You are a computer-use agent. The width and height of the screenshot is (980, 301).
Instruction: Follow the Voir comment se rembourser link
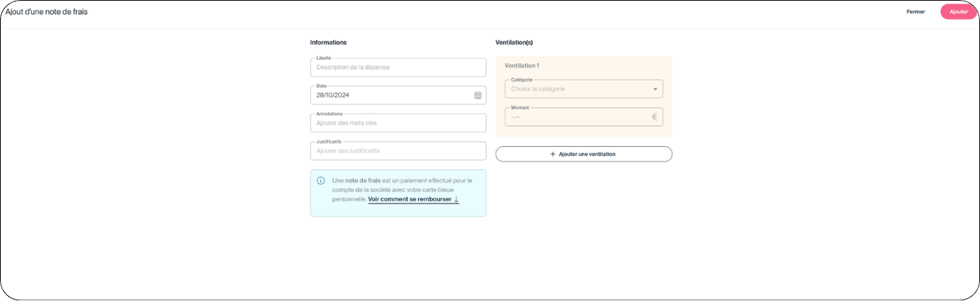410,199
